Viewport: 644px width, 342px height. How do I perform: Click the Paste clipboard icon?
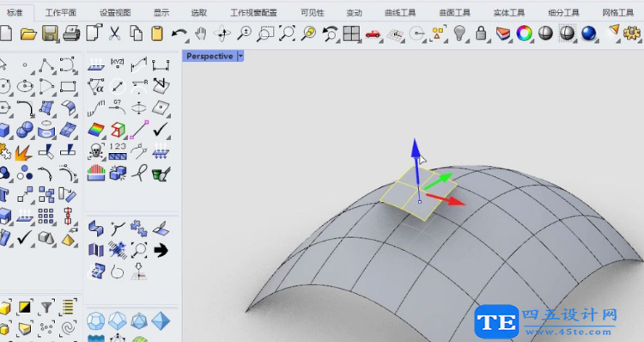coord(157,34)
